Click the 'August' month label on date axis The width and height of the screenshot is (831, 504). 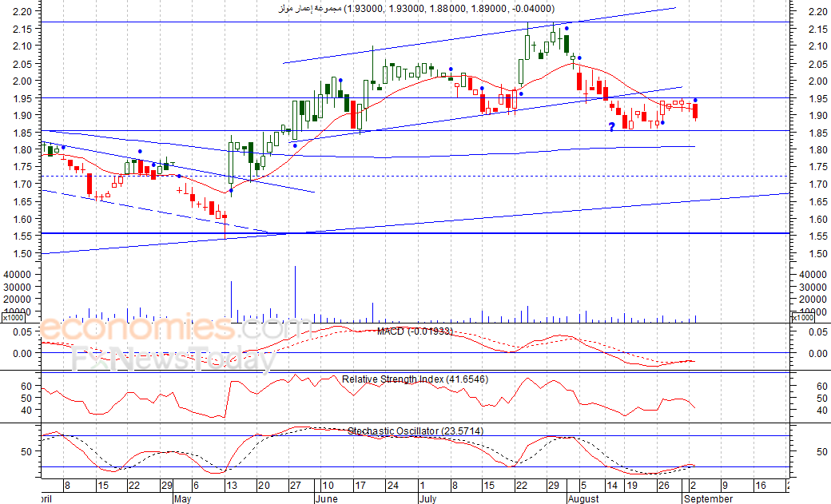(583, 498)
